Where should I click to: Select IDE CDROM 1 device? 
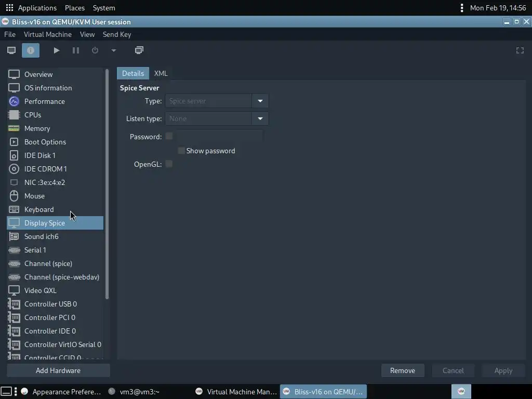click(x=55, y=169)
